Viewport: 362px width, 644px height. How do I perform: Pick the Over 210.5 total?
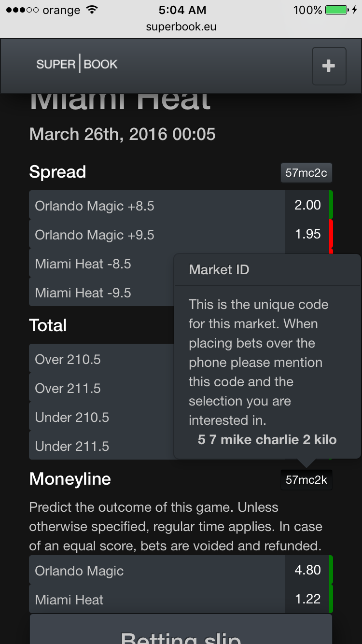(x=68, y=359)
